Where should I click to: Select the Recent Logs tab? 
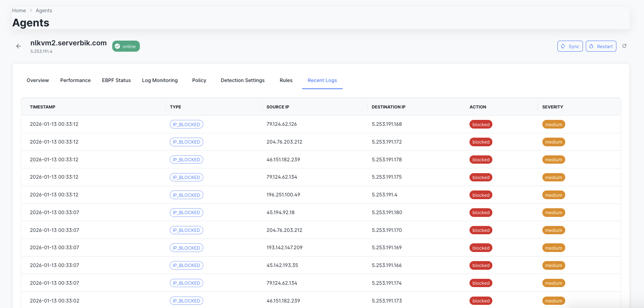coord(322,80)
